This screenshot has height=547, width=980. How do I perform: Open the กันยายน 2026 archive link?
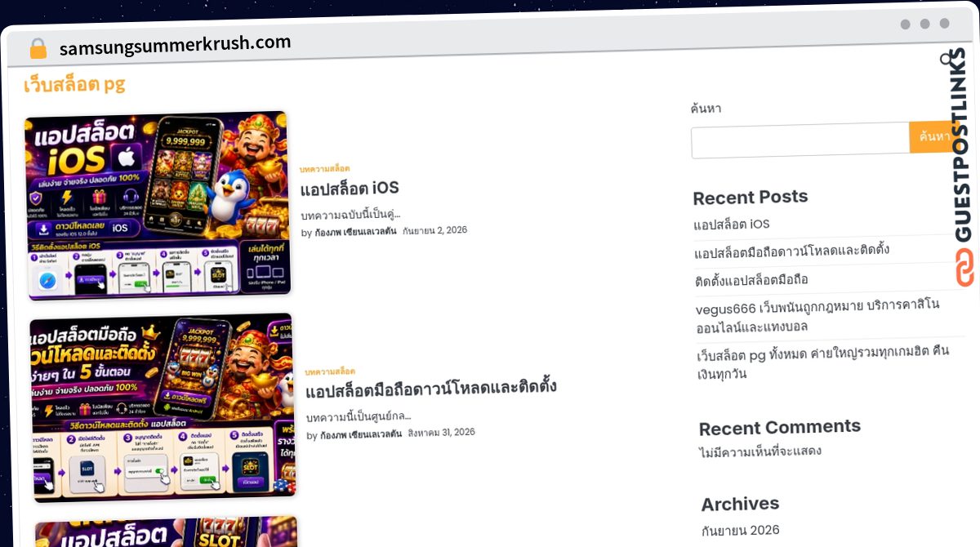click(741, 530)
